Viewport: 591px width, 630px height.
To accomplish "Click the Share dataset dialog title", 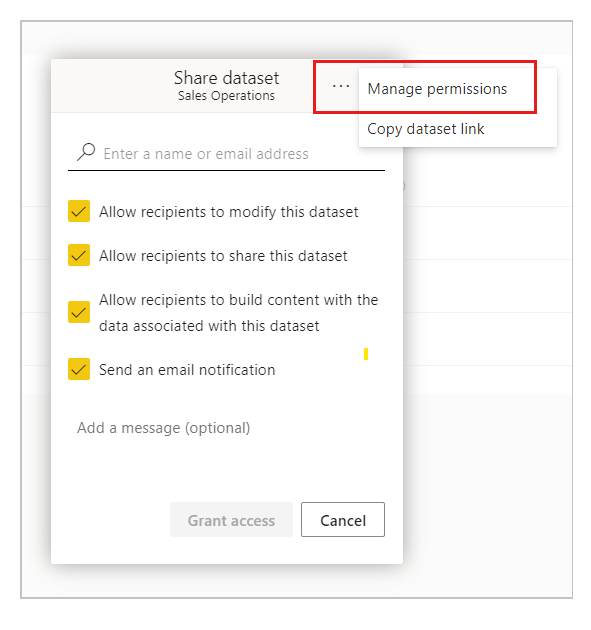I will [226, 78].
